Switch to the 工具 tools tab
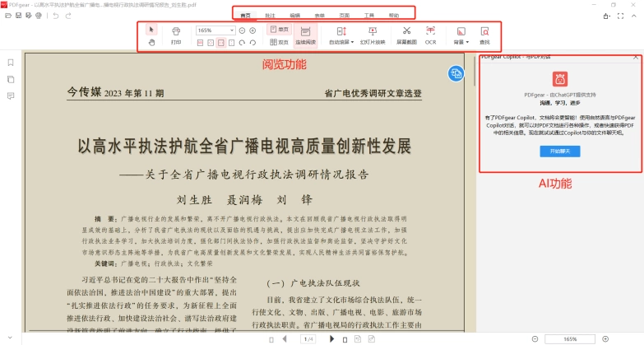 (368, 15)
